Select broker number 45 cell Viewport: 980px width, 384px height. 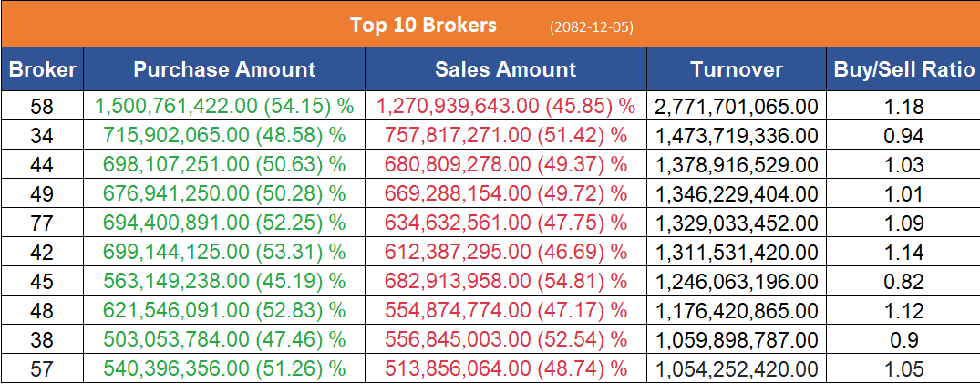pos(42,282)
